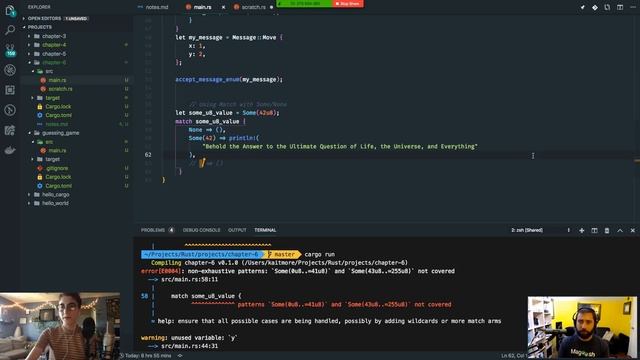Click the diamond git icon in editor title bar

595,7
